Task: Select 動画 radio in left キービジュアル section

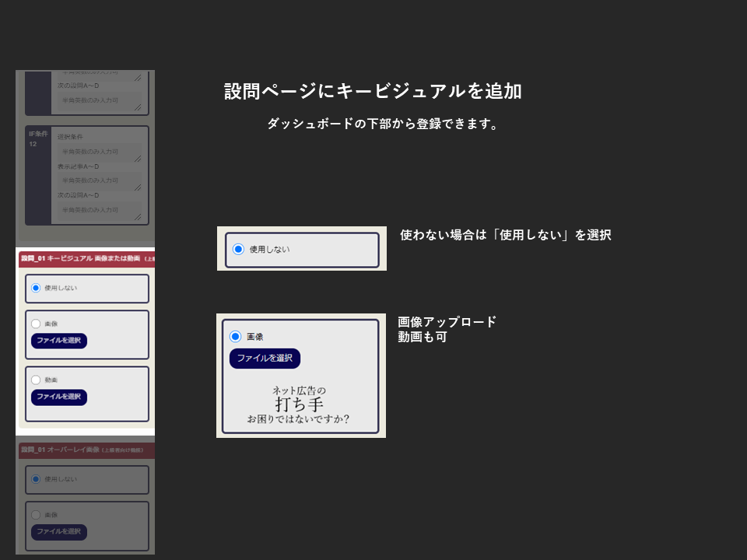Action: click(x=36, y=380)
